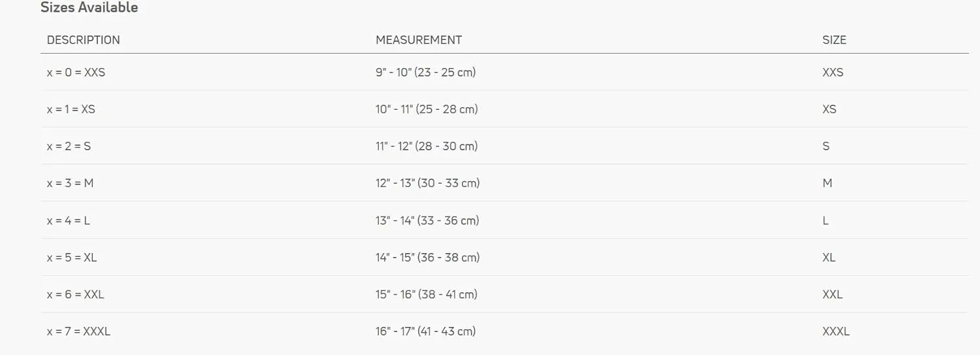The image size is (980, 355).
Task: Click the x = 6 = XXL description
Action: [76, 294]
